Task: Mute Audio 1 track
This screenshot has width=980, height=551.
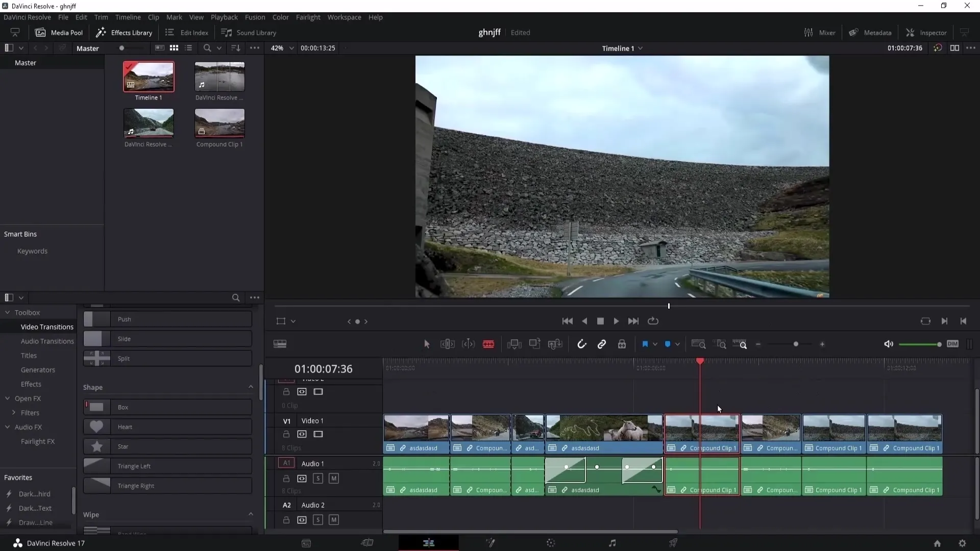Action: (x=334, y=478)
